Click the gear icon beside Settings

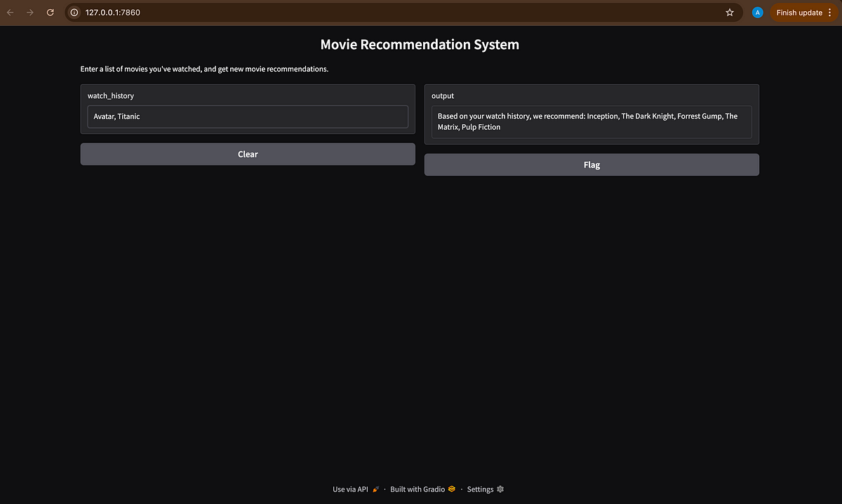[x=500, y=489]
